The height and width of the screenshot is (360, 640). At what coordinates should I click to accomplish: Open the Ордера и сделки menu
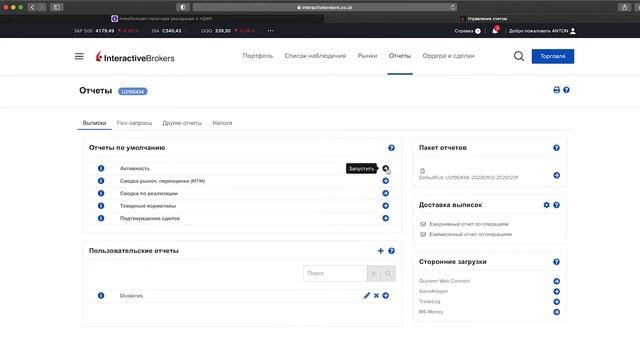[x=449, y=56]
